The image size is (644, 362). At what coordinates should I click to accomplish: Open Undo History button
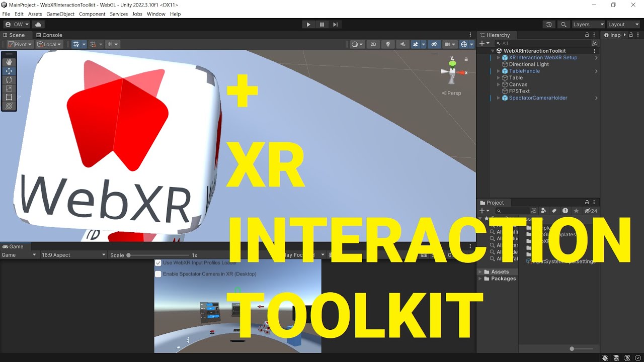pyautogui.click(x=549, y=24)
